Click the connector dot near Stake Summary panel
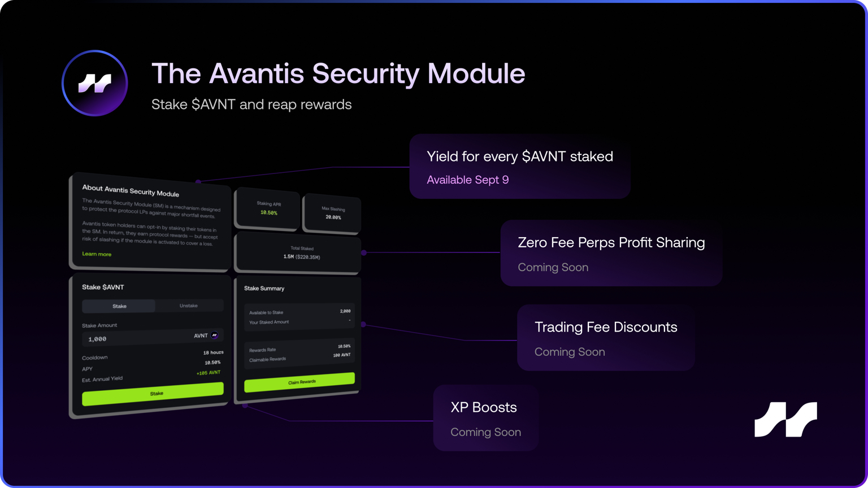The image size is (868, 488). point(364,324)
